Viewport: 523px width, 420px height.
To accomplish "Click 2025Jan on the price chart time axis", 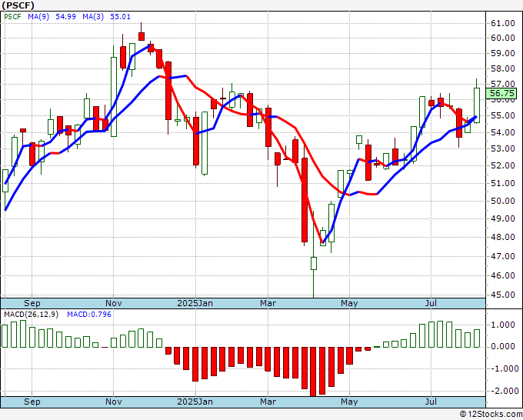I will [x=195, y=303].
